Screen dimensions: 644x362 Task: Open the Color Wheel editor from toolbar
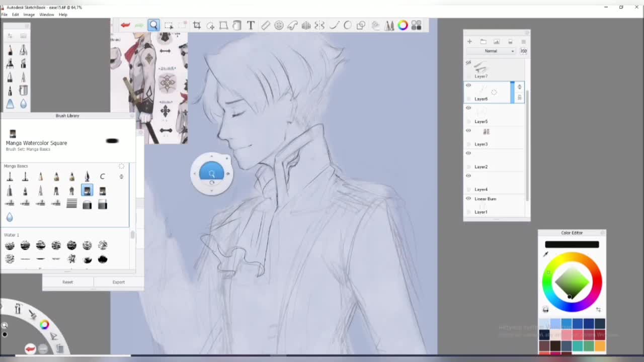pos(403,25)
